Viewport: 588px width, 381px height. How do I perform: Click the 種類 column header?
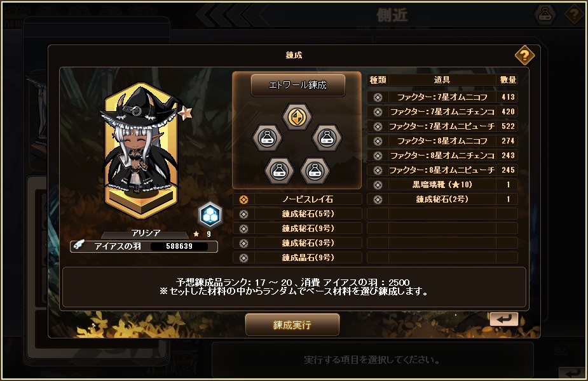[x=378, y=80]
